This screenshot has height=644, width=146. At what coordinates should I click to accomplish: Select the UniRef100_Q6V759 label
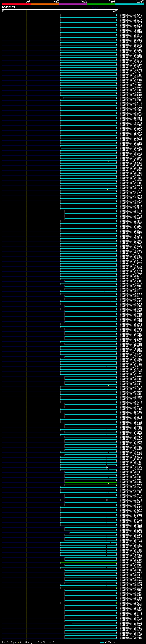point(131,57)
